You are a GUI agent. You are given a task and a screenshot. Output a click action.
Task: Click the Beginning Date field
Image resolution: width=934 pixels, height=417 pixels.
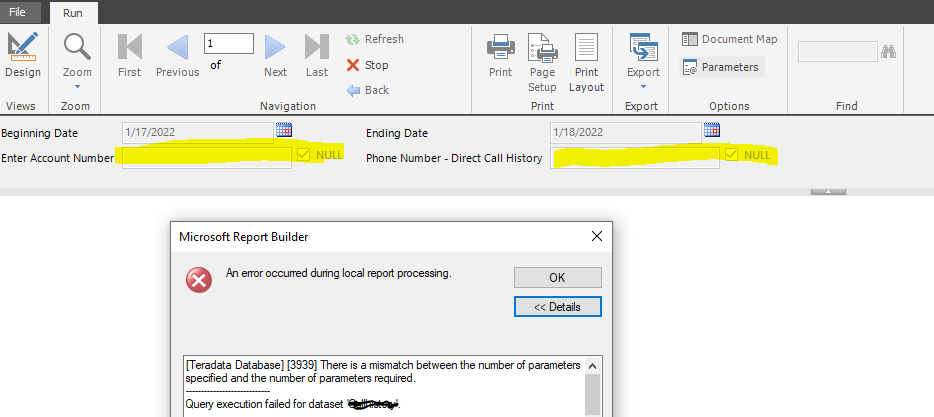tap(198, 132)
